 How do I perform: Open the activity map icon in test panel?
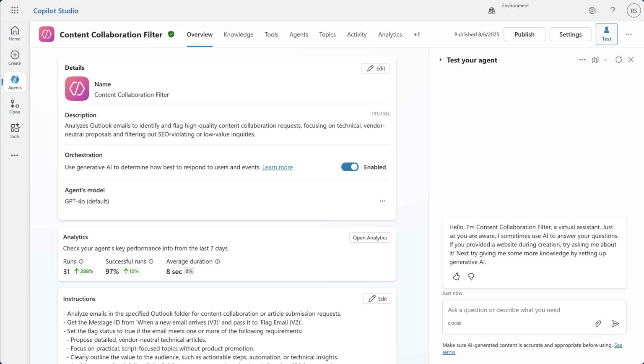tap(595, 60)
